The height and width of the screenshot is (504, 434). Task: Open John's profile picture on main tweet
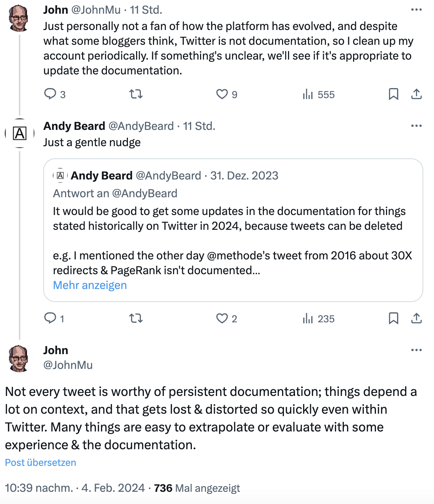click(x=18, y=358)
